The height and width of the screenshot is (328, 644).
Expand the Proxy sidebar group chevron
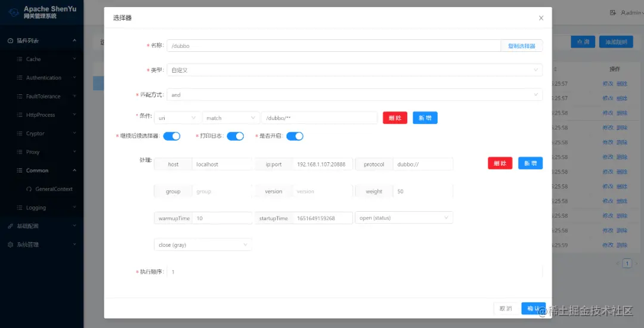point(75,151)
